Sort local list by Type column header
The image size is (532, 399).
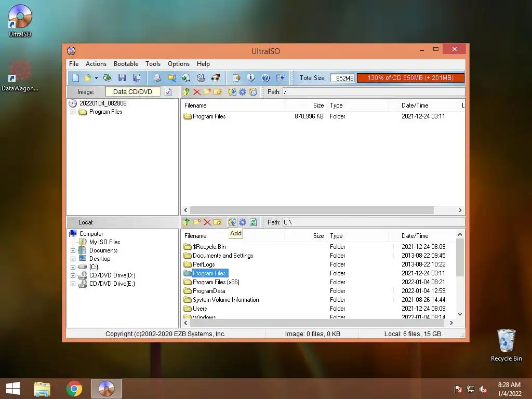pyautogui.click(x=358, y=236)
